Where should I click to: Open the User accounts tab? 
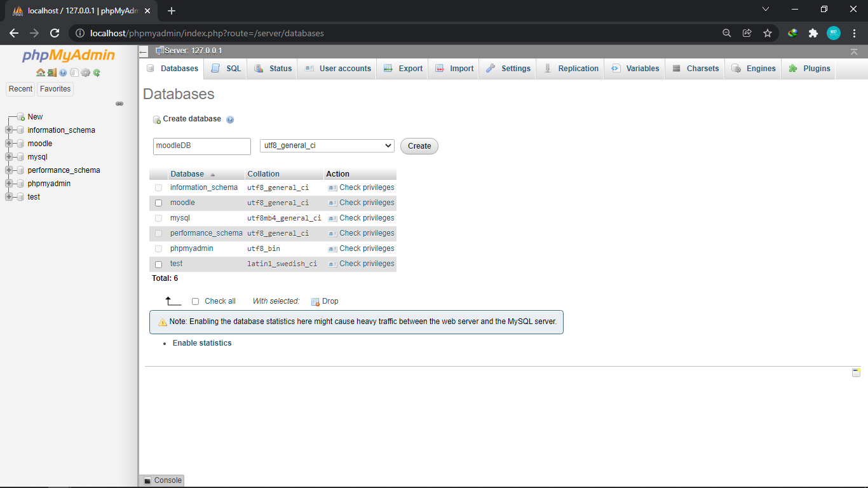pyautogui.click(x=337, y=69)
